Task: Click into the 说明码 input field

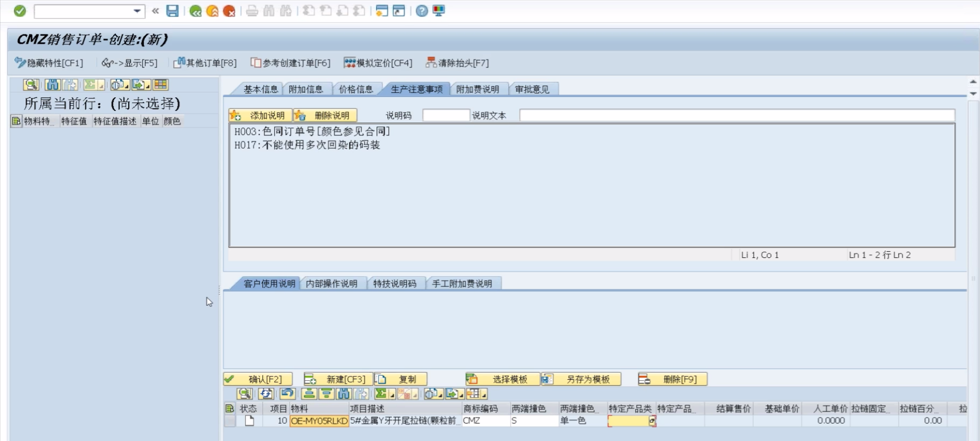Action: click(446, 115)
